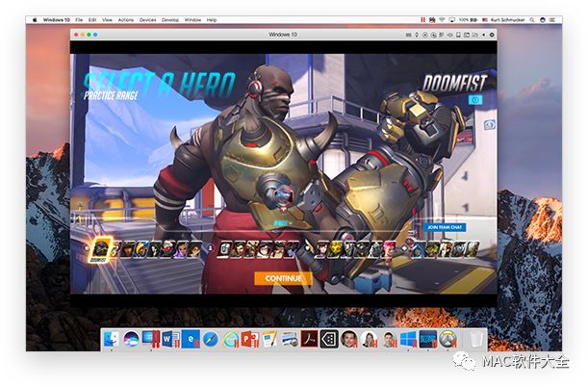The image size is (588, 387).
Task: Open the View menu
Action: coord(107,20)
